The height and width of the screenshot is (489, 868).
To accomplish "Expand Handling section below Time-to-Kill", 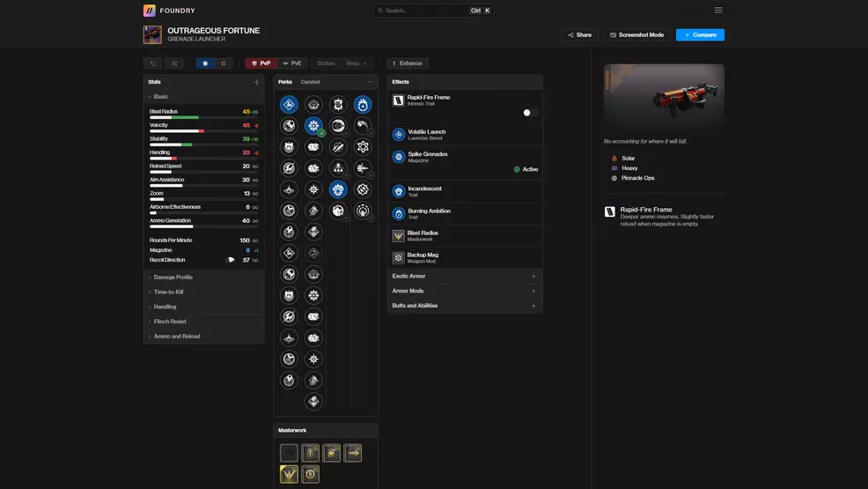I will pyautogui.click(x=203, y=307).
